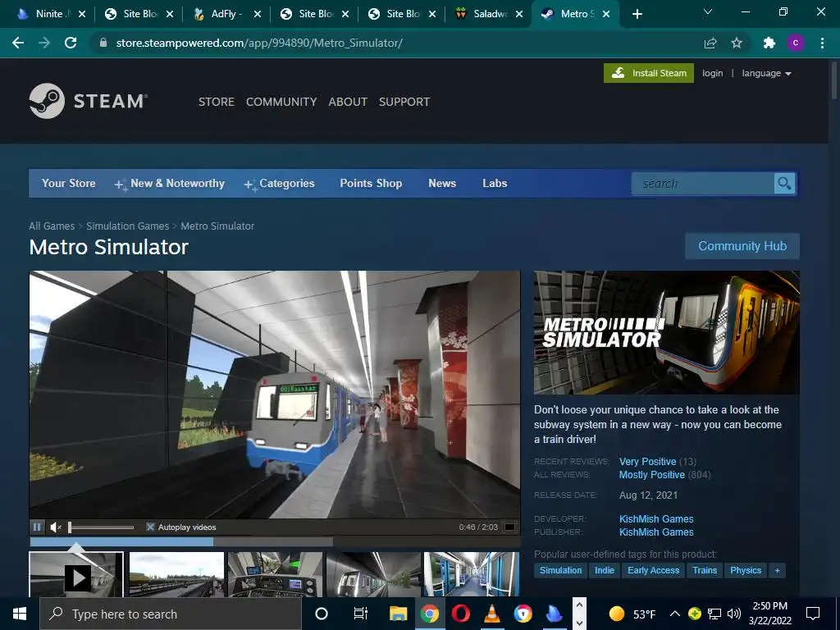Open the language dropdown
The image size is (840, 630).
(x=767, y=73)
